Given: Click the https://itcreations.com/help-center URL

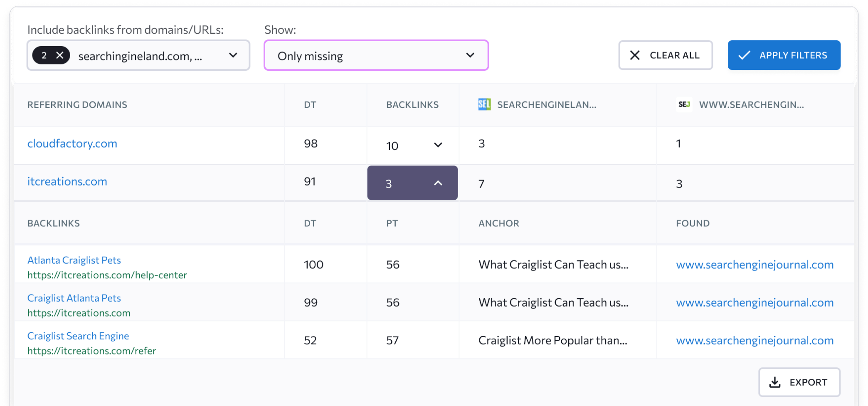Looking at the screenshot, I should click(107, 275).
